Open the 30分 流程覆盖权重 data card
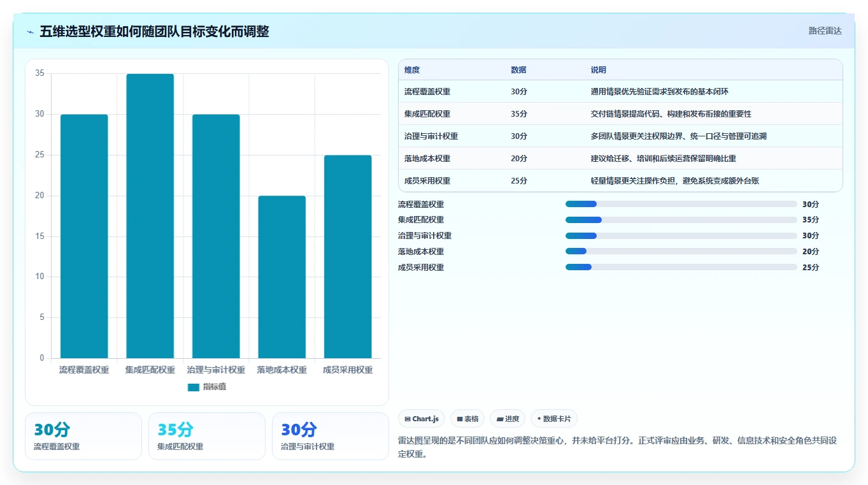 tap(83, 436)
